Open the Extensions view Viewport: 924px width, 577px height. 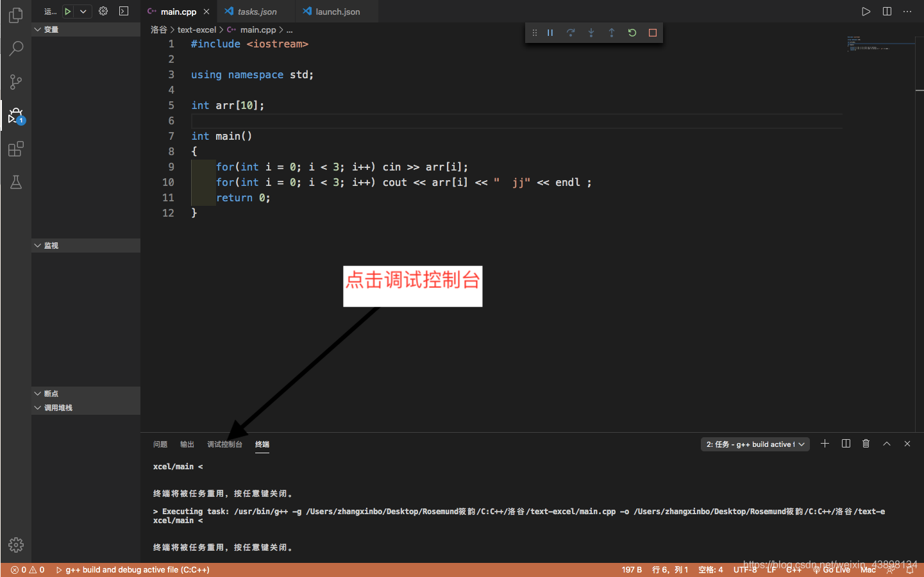pyautogui.click(x=16, y=149)
